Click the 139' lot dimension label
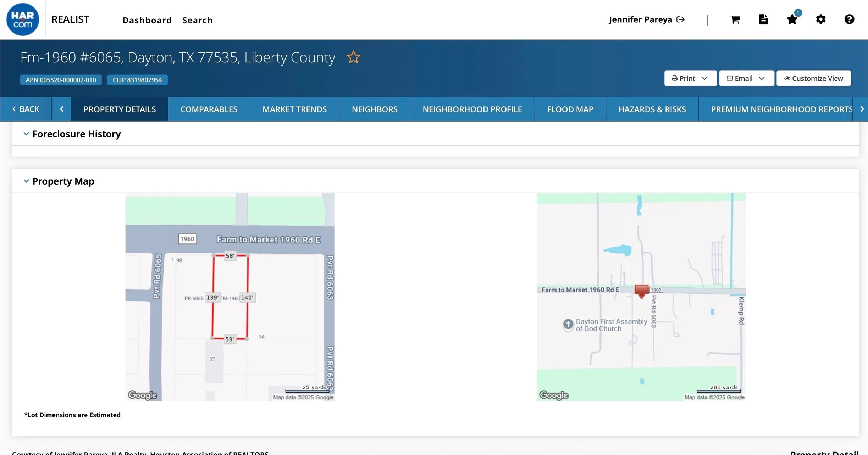The height and width of the screenshot is (455, 868). point(212,298)
